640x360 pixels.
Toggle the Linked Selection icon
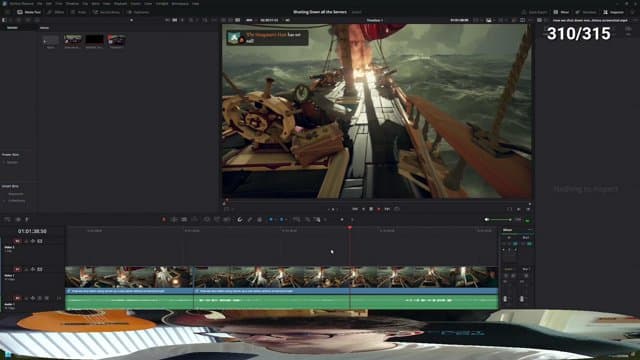249,220
